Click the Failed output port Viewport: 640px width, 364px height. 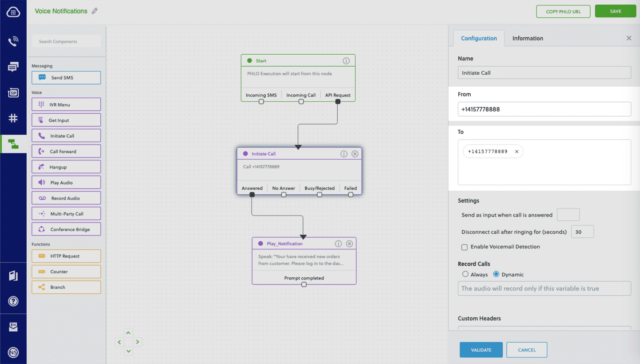click(x=351, y=195)
